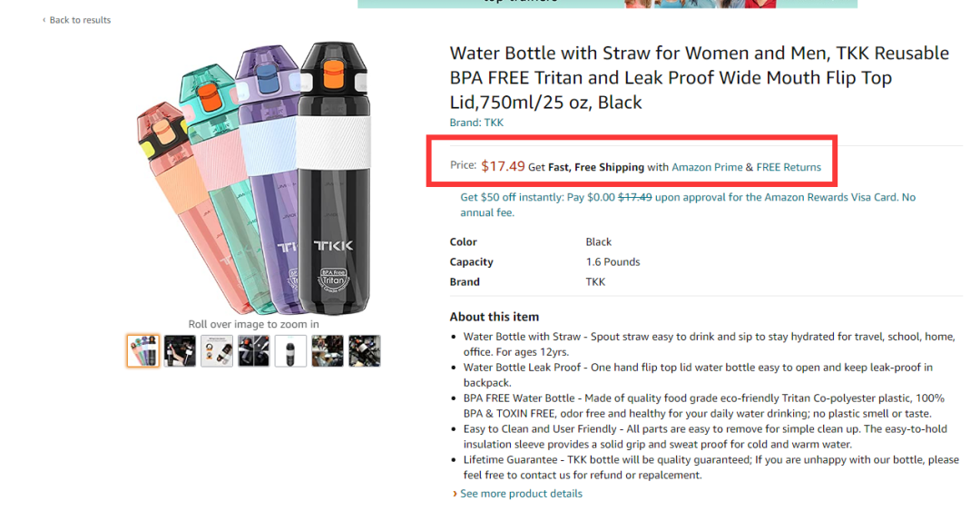Screen dimensions: 980x511
Task: Select the first thumbnail showing four bottles
Action: point(142,351)
